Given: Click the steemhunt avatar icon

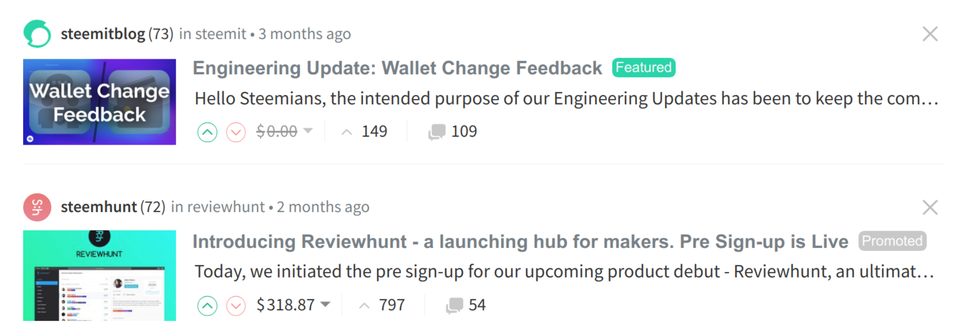Looking at the screenshot, I should click(x=37, y=207).
